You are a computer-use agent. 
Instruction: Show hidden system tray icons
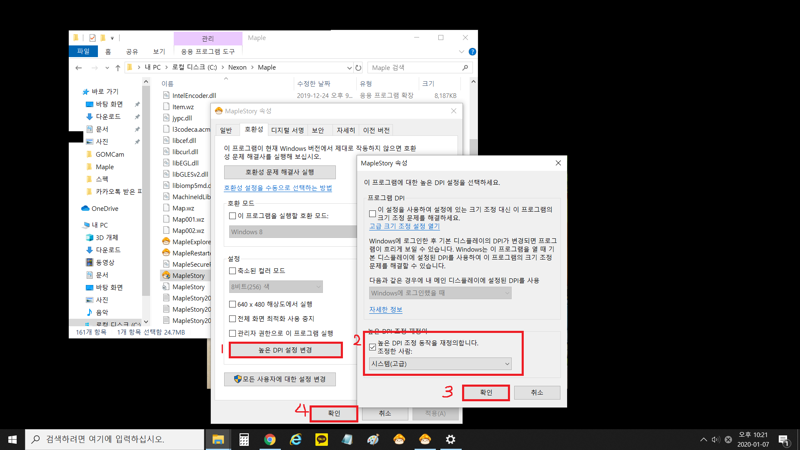point(704,439)
